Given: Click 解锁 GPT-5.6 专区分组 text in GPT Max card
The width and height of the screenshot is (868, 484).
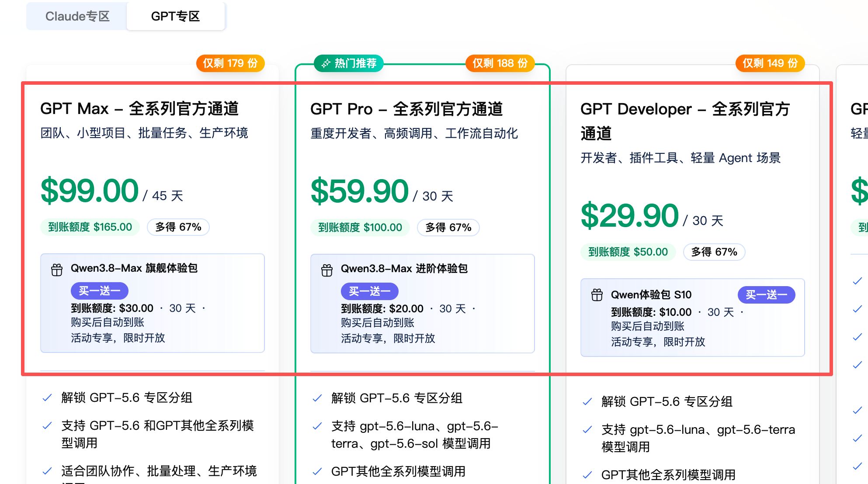Looking at the screenshot, I should pyautogui.click(x=127, y=398).
